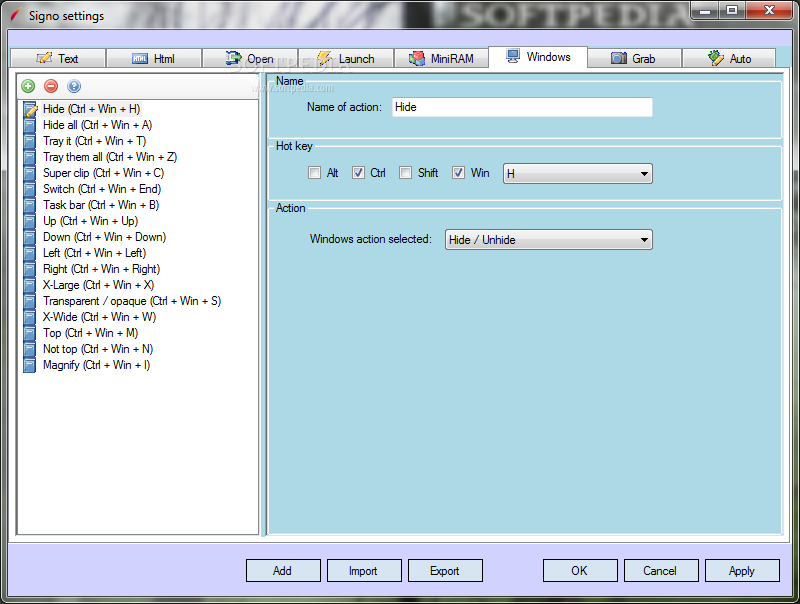This screenshot has height=604, width=800.
Task: Switch to the Open tab
Action: 249,59
